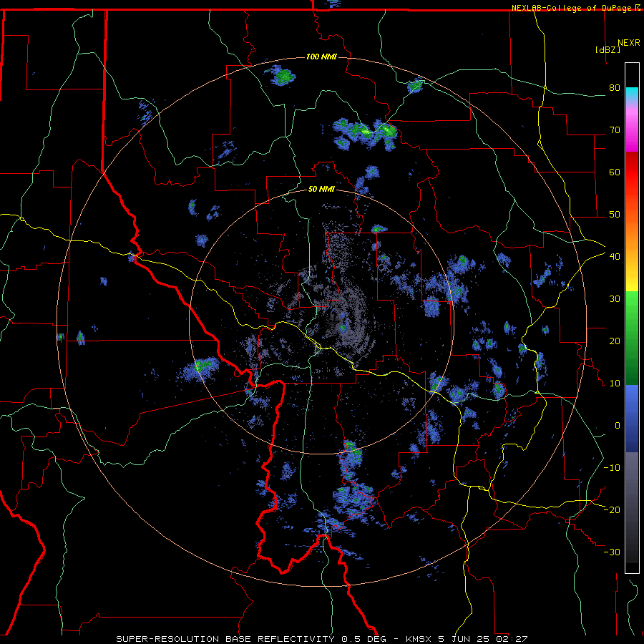Click the '100 NMI' range ring label
The image size is (644, 644).
pos(321,57)
